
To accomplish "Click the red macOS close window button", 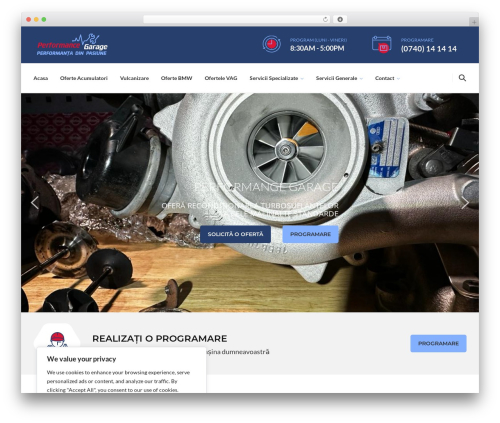I will [x=29, y=20].
